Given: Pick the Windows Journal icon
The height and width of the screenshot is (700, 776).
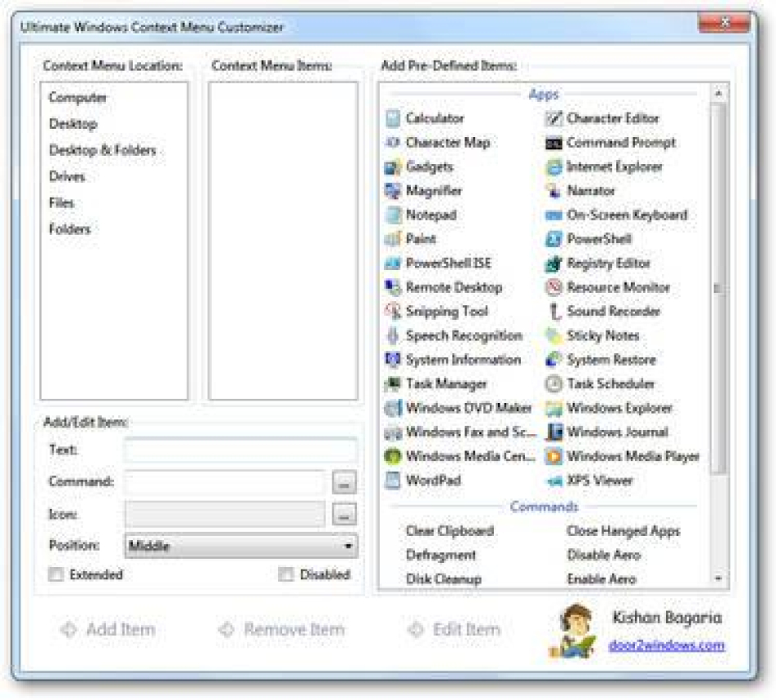Looking at the screenshot, I should 554,432.
